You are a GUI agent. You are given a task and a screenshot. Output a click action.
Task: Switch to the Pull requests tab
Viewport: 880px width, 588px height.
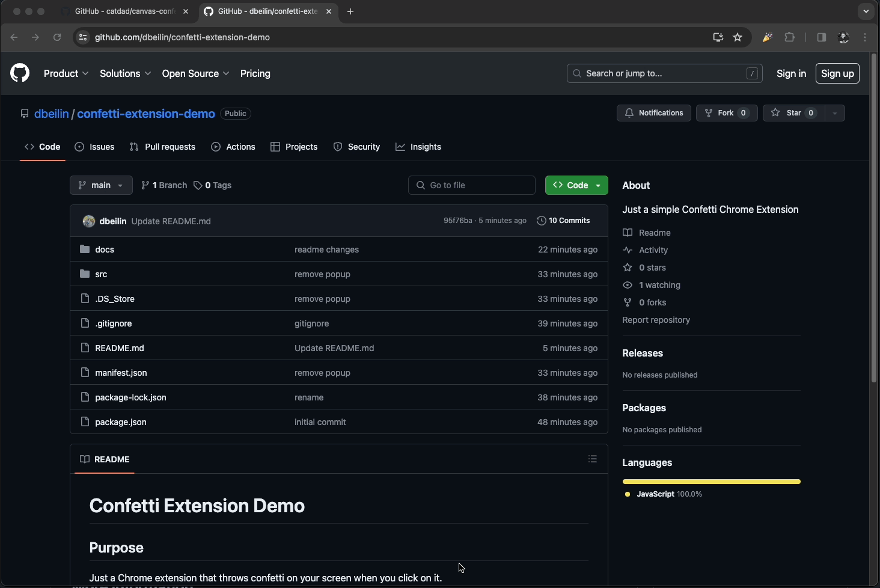coord(162,147)
